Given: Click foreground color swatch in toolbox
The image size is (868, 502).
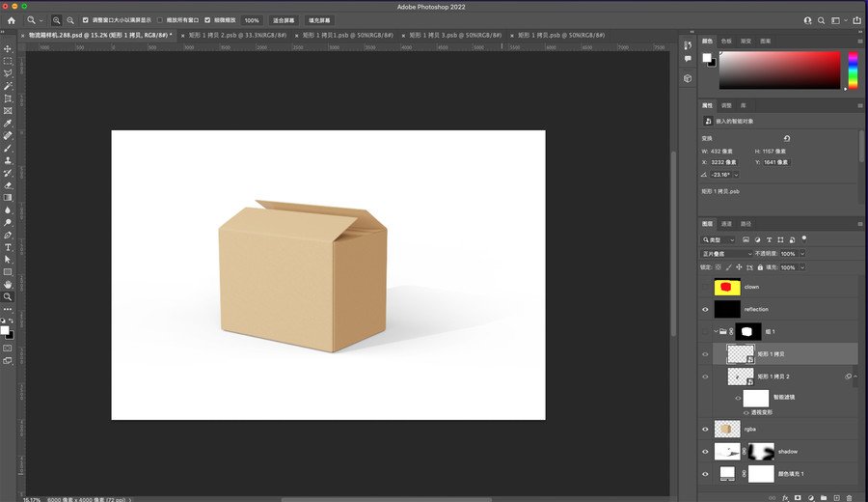Looking at the screenshot, I should point(5,331).
